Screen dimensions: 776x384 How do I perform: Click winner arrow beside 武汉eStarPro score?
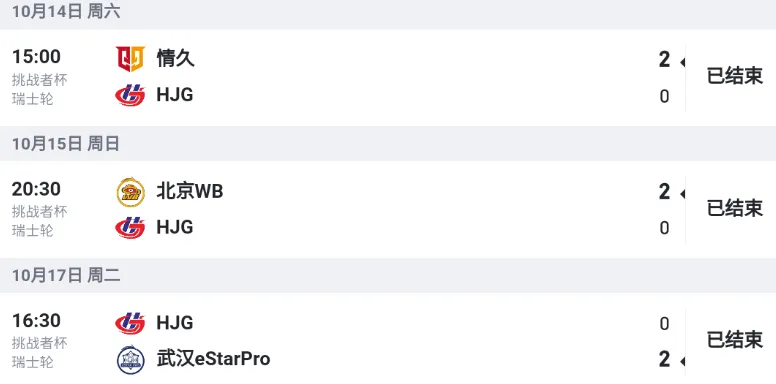pos(682,362)
